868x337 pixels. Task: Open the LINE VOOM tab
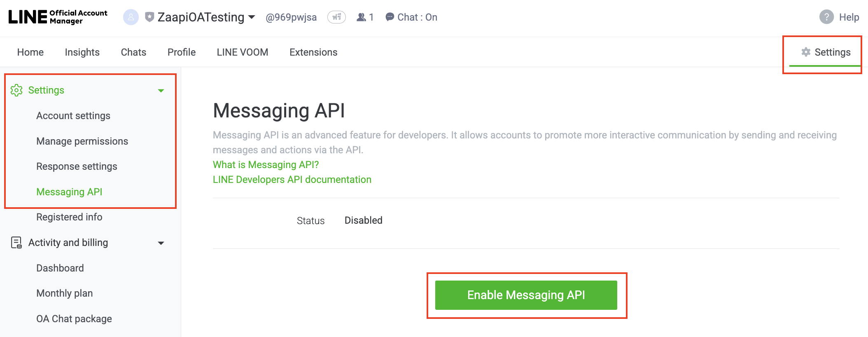click(242, 52)
